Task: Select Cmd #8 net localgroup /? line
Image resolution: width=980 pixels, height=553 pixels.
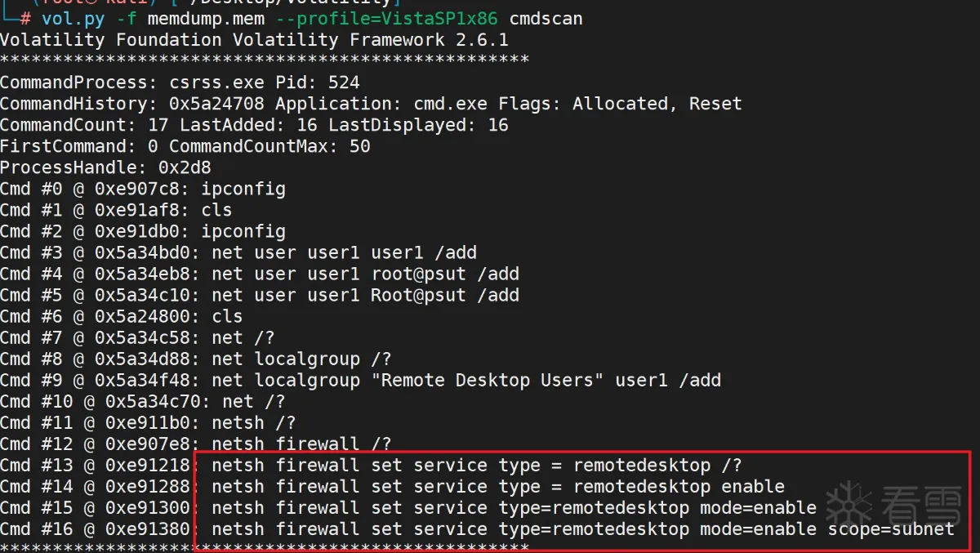Action: (x=196, y=359)
